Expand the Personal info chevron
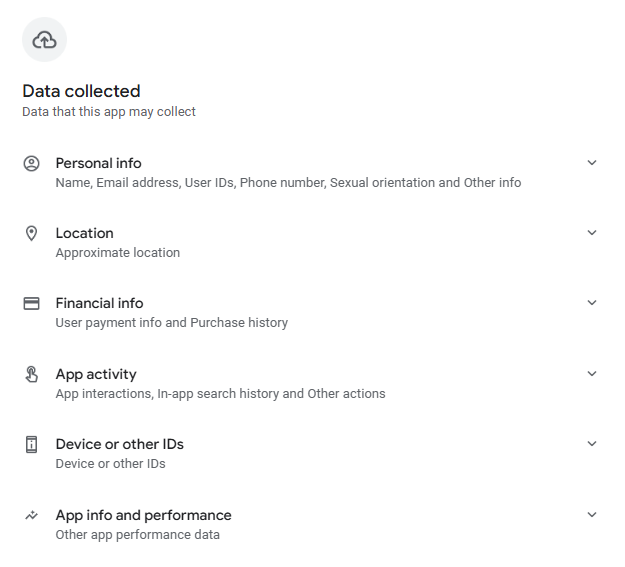The height and width of the screenshot is (567, 625). click(591, 163)
